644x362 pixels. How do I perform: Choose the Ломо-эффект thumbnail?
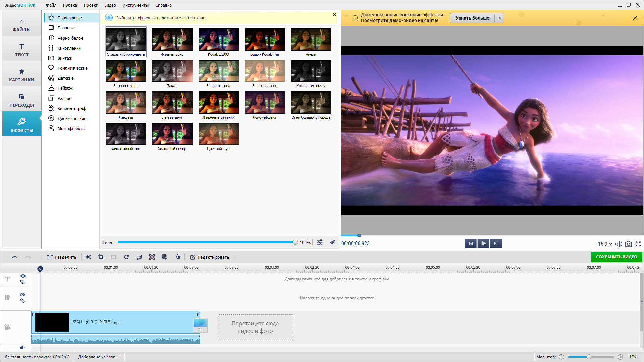(x=265, y=103)
